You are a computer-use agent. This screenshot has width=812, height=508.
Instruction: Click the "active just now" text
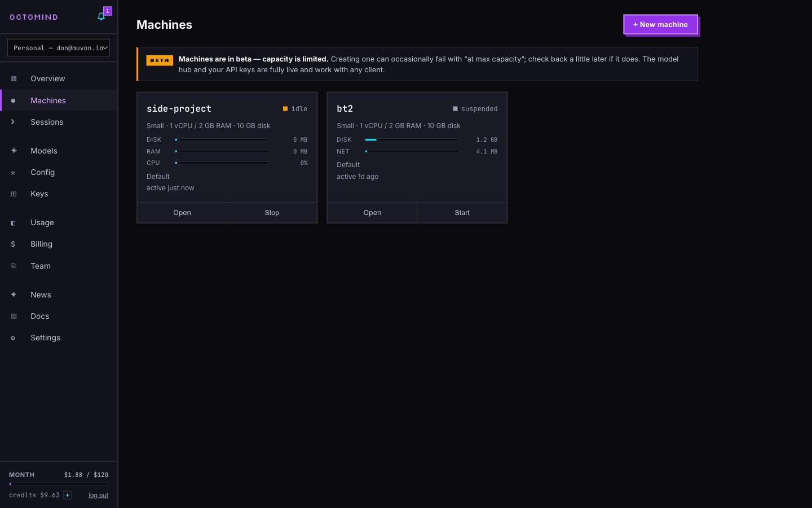pyautogui.click(x=170, y=188)
